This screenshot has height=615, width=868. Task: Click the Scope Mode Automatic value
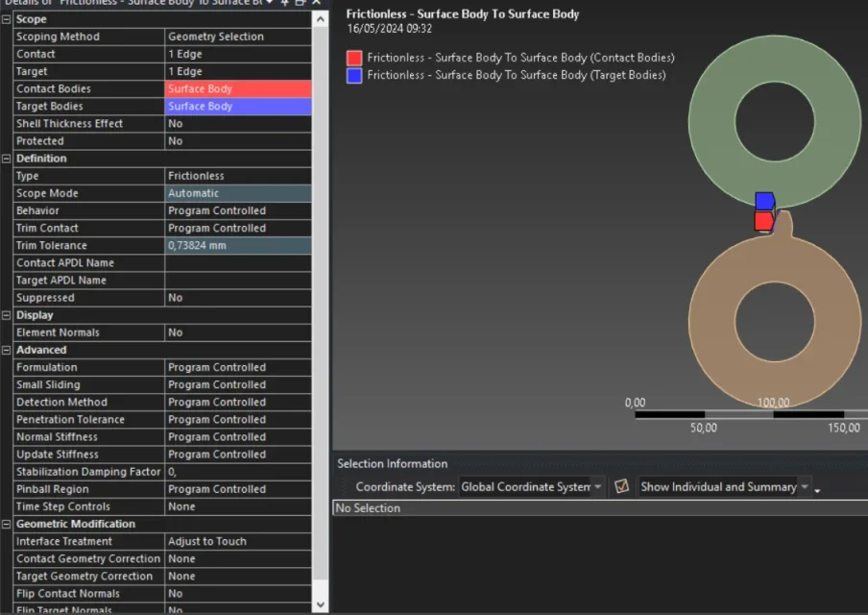[238, 193]
